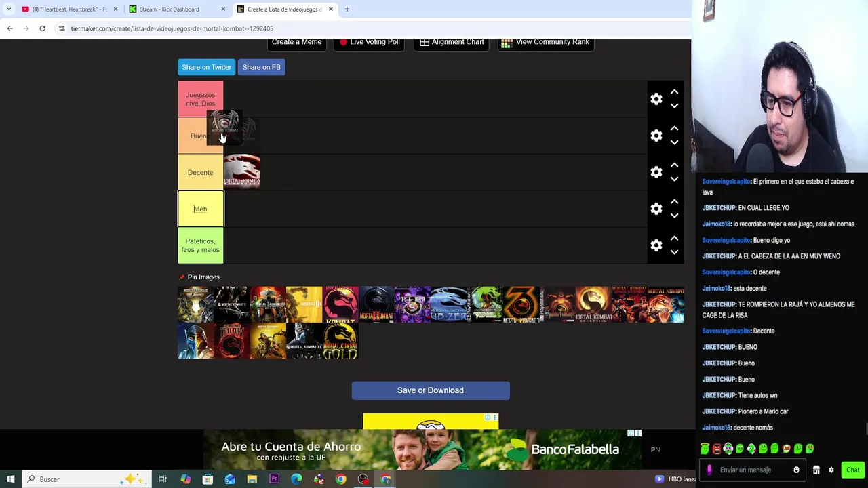The image size is (868, 488).
Task: Select Juegazos nivel Dios tier label
Action: (x=200, y=99)
